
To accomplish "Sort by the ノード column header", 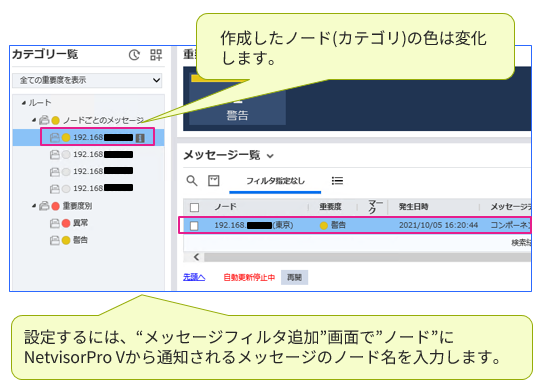I will [226, 207].
